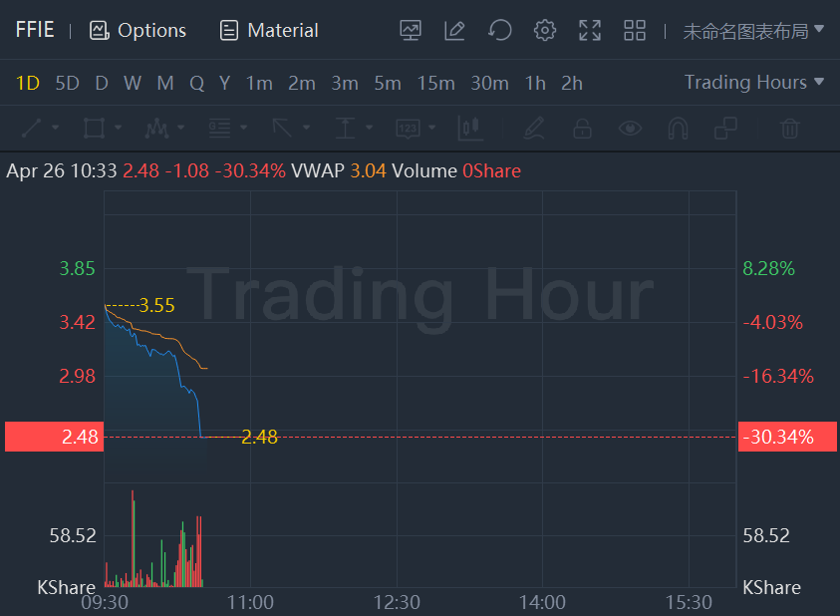Open chart settings gear icon
Image resolution: width=840 pixels, height=616 pixels.
(544, 30)
